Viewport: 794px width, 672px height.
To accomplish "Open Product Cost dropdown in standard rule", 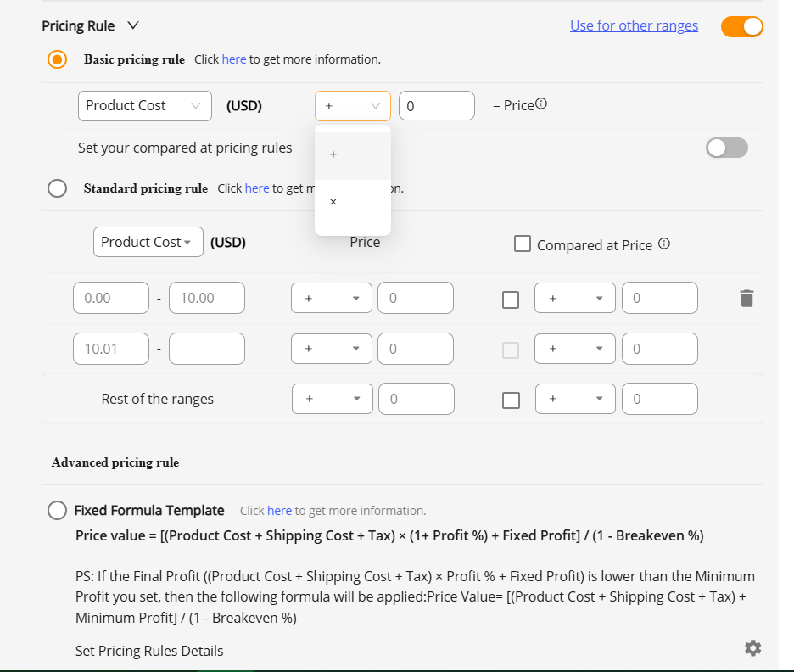I will coord(148,242).
